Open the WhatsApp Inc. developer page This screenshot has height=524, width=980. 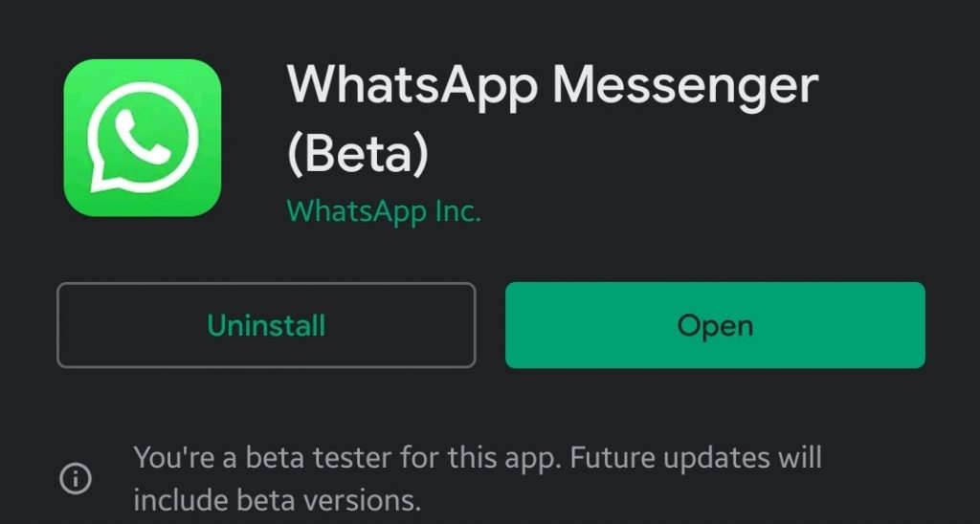[384, 211]
